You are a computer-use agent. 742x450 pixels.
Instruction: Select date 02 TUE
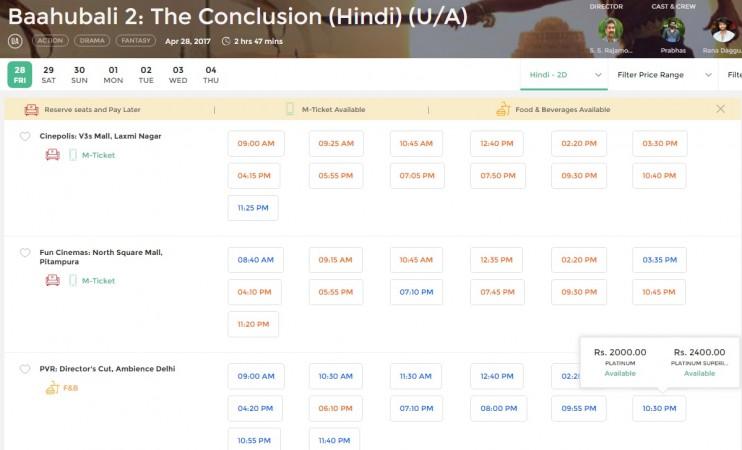[146, 75]
